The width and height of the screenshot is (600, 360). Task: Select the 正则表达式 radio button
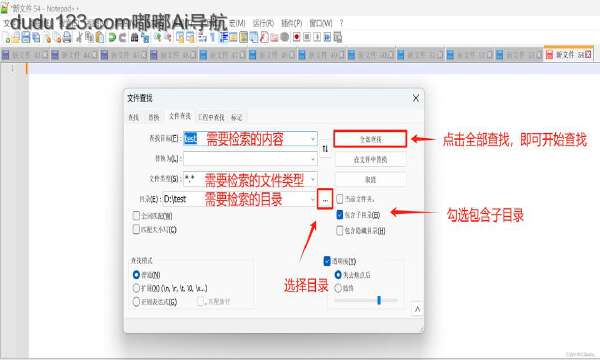[136, 301]
